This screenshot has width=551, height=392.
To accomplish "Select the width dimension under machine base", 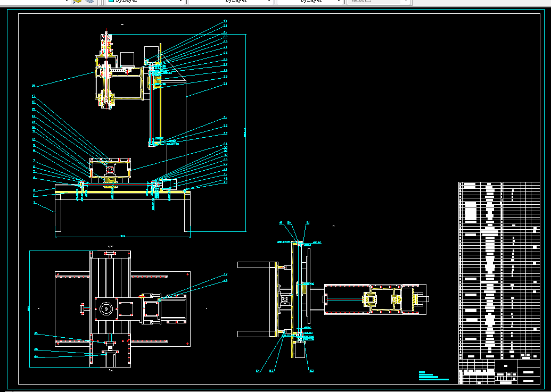I will coord(122,237).
